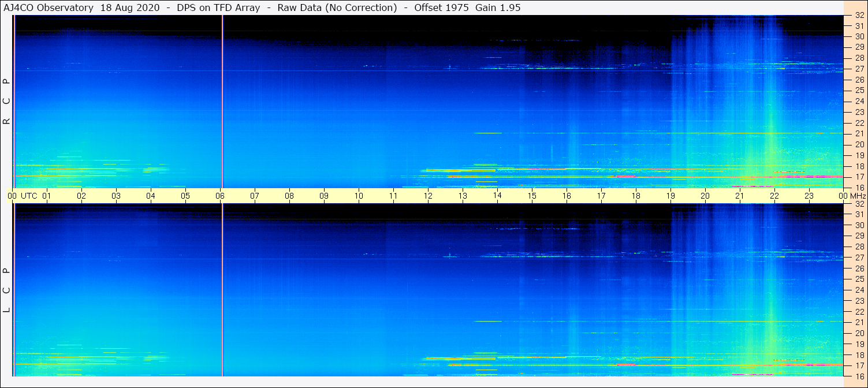Click the 19 hour tick on the time axis
This screenshot has width=868, height=388.
[x=670, y=196]
